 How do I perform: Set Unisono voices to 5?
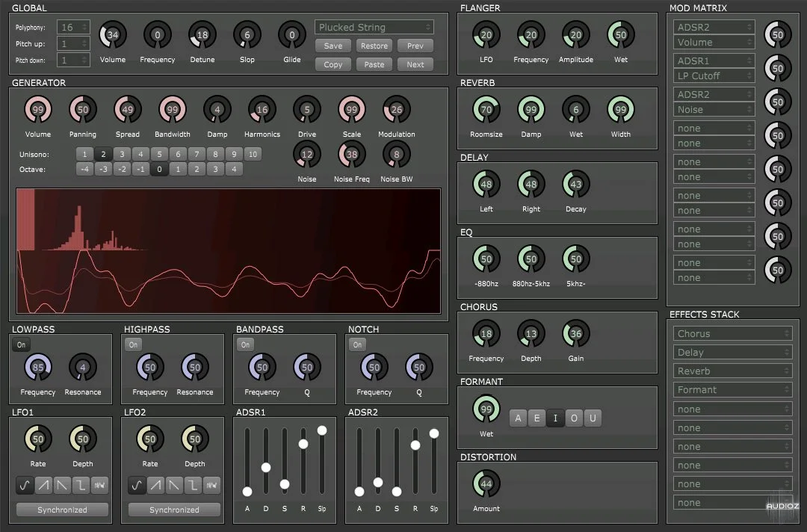tap(160, 154)
